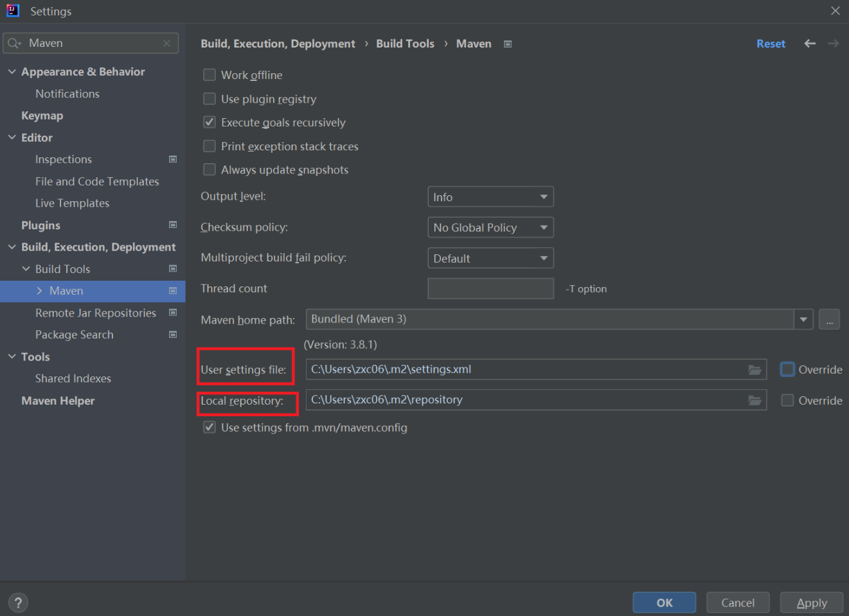Open the Maven home path dropdown arrow
The image size is (849, 616).
click(x=803, y=319)
